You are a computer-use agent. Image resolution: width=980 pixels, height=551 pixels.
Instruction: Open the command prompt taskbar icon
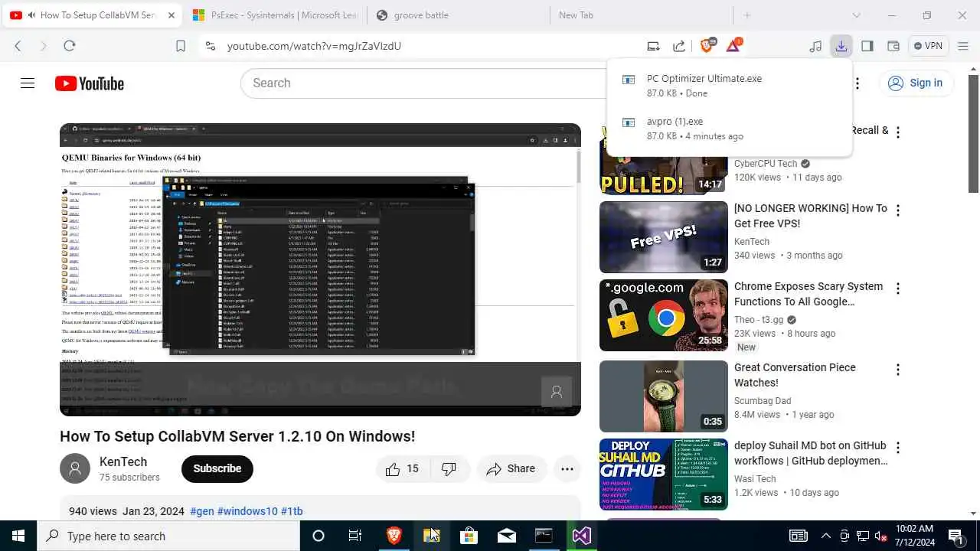[544, 536]
